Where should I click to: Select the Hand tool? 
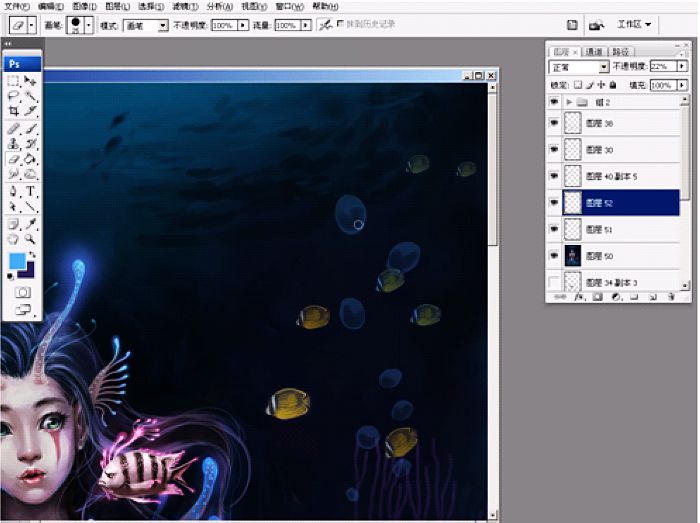(x=13, y=239)
